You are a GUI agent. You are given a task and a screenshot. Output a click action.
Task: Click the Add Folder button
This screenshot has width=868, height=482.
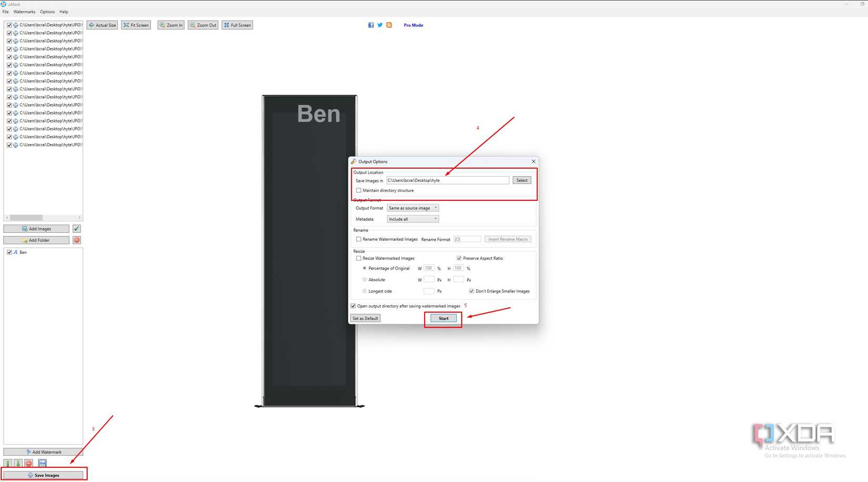click(36, 240)
